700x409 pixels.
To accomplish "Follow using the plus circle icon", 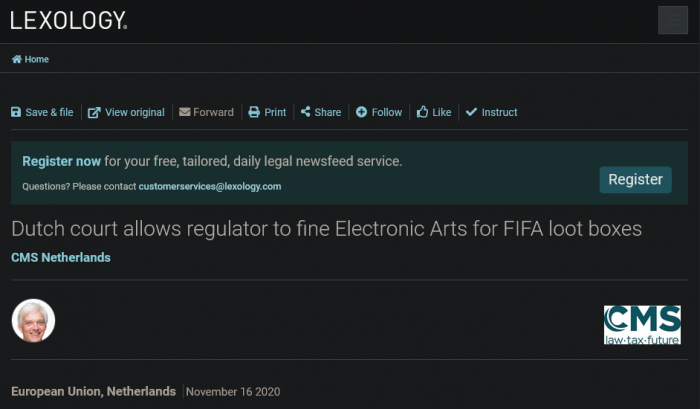I will click(362, 112).
